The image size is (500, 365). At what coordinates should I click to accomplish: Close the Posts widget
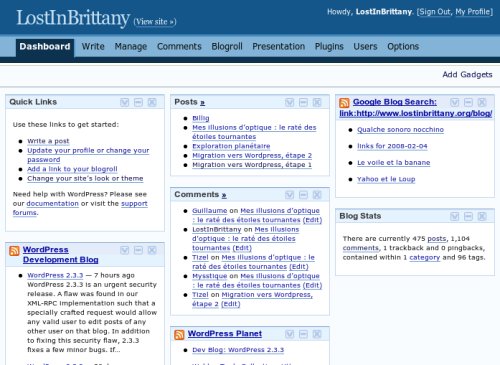[317, 102]
